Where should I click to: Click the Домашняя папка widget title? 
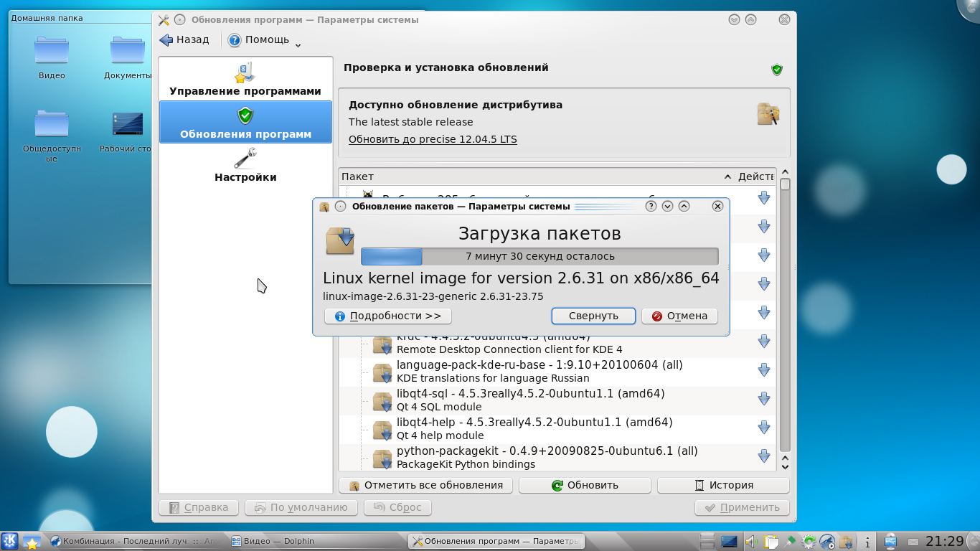click(x=47, y=18)
